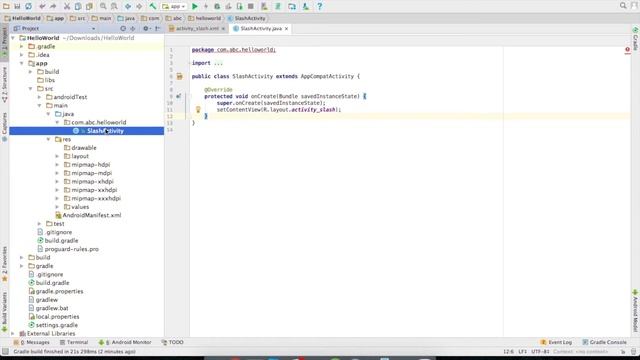This screenshot has width=640, height=360.
Task: Close the activity_slash.xml tab
Action: (x=223, y=29)
